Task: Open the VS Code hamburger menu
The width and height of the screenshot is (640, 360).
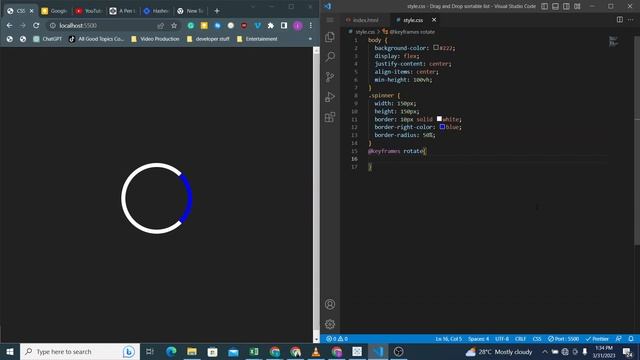Action: pyautogui.click(x=330, y=20)
